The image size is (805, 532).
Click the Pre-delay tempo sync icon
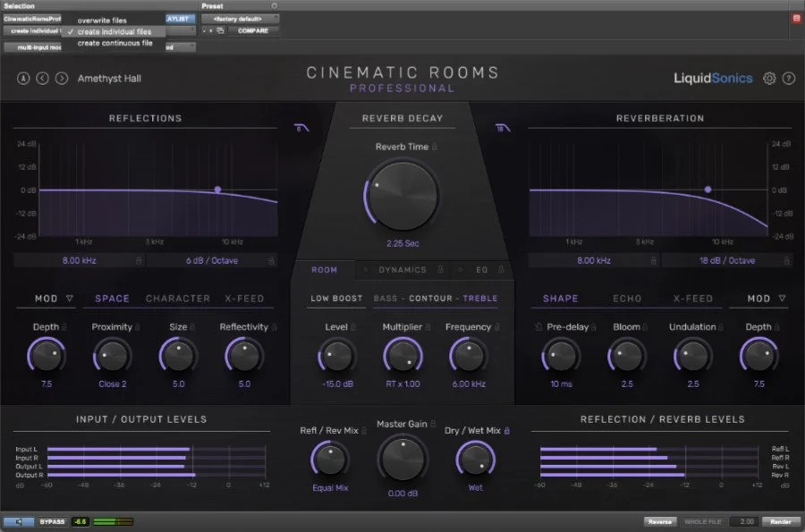(x=538, y=326)
